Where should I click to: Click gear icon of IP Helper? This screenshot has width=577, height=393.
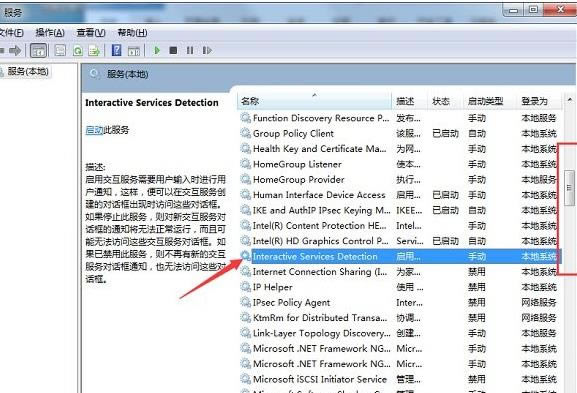245,287
